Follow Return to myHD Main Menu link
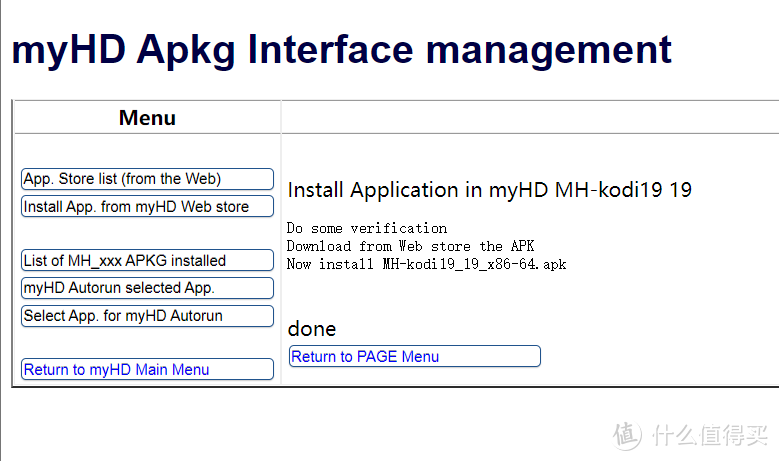This screenshot has width=779, height=461. [147, 369]
